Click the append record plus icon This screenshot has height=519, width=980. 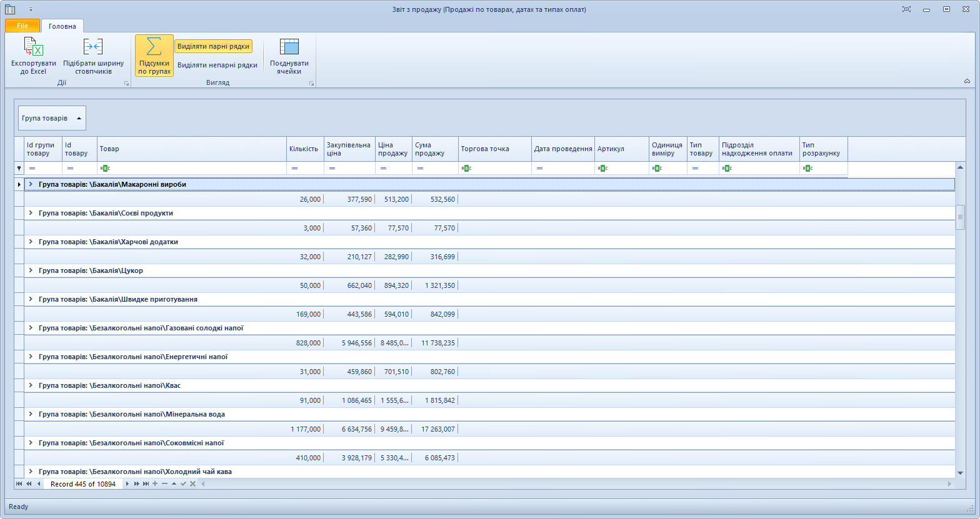click(x=155, y=484)
